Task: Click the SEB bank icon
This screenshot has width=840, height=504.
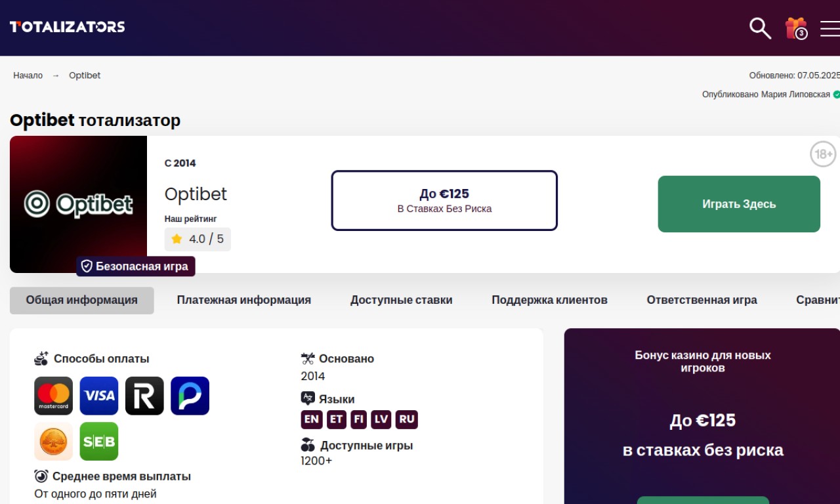Action: pyautogui.click(x=99, y=441)
